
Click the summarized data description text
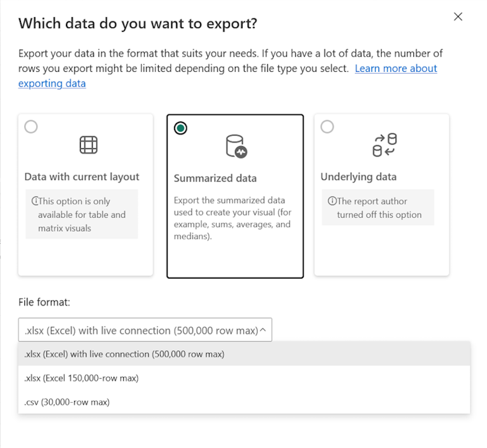click(x=232, y=218)
